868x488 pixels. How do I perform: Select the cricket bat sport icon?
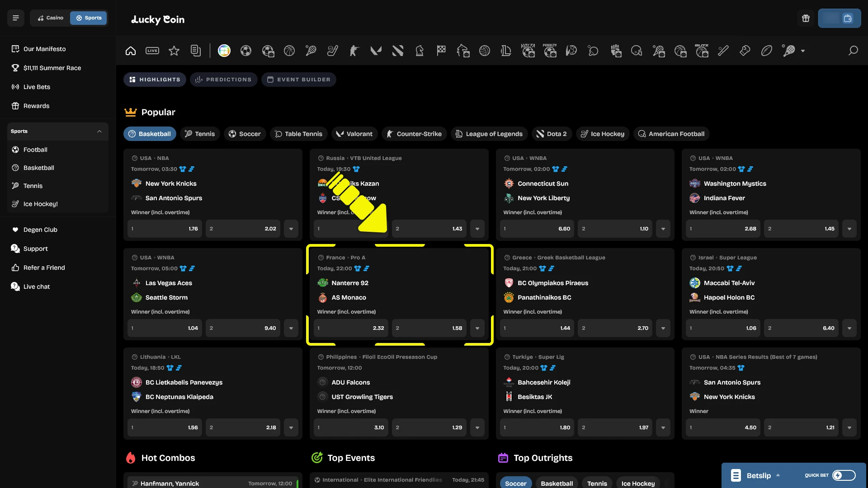723,51
